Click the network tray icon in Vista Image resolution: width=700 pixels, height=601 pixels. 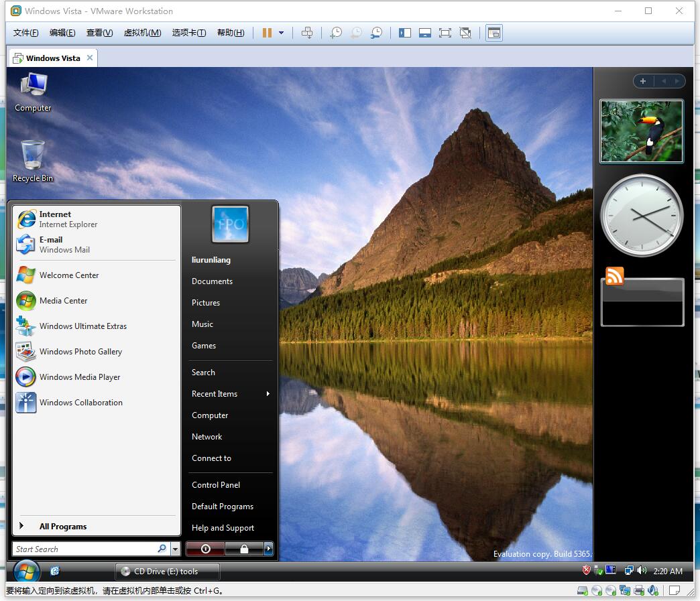click(x=629, y=570)
